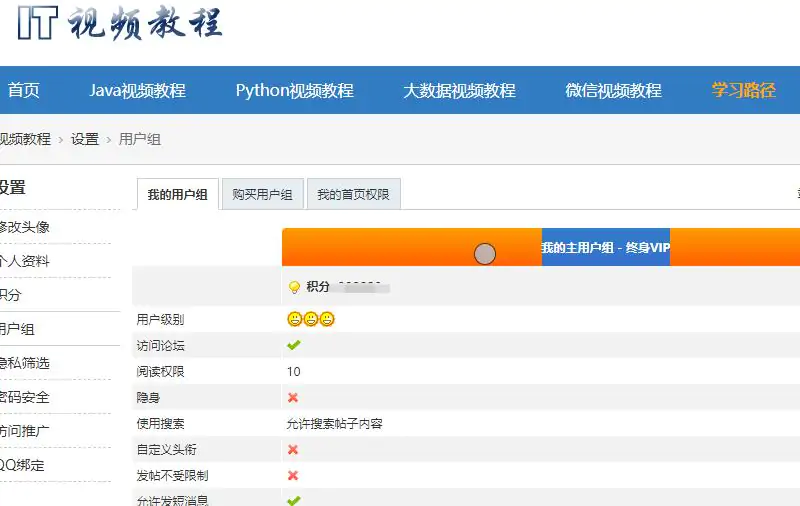Click the 发帖不受限制 row label
This screenshot has width=800, height=506.
point(172,475)
